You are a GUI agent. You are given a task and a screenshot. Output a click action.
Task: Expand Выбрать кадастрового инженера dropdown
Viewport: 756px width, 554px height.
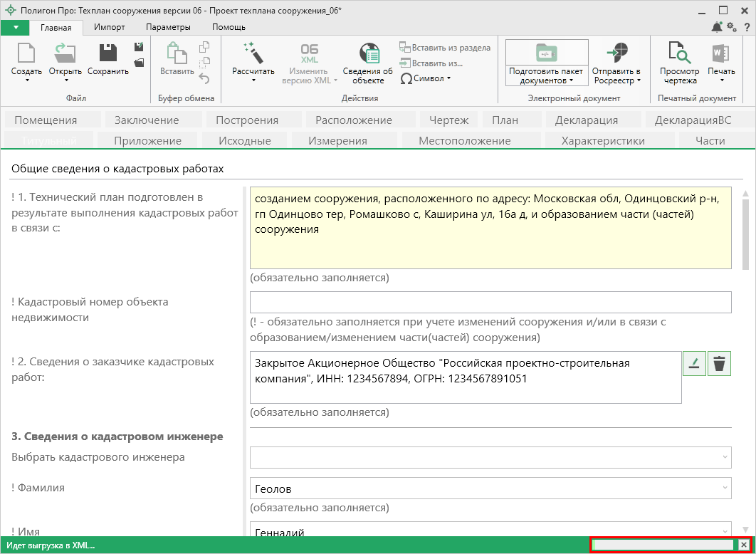click(725, 457)
